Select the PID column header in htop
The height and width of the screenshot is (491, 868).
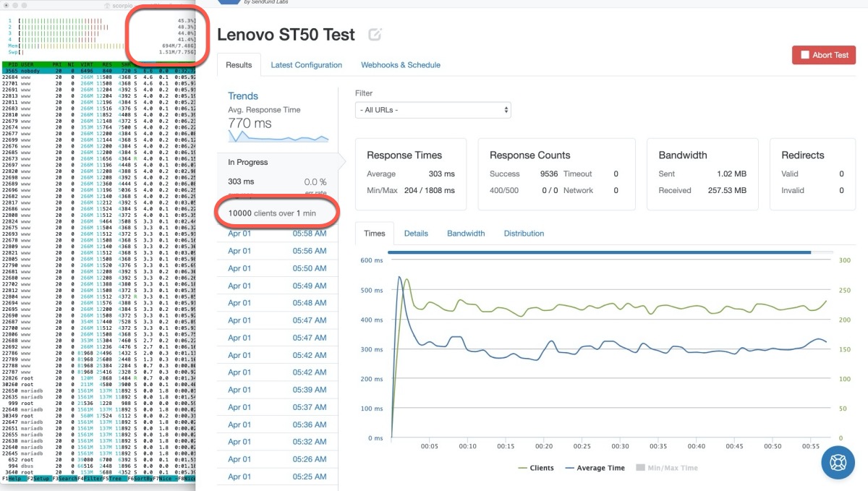click(9, 64)
